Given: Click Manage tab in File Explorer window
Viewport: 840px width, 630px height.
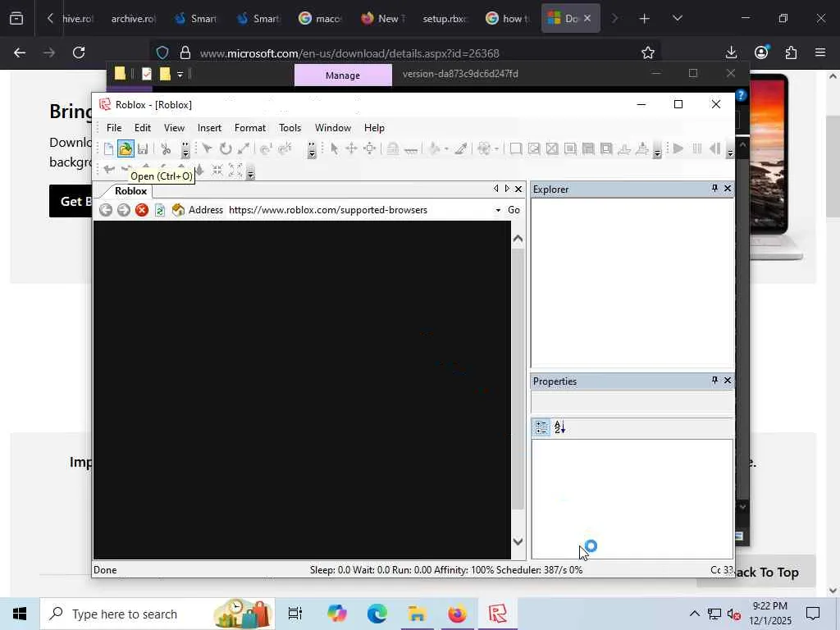Looking at the screenshot, I should pos(343,75).
